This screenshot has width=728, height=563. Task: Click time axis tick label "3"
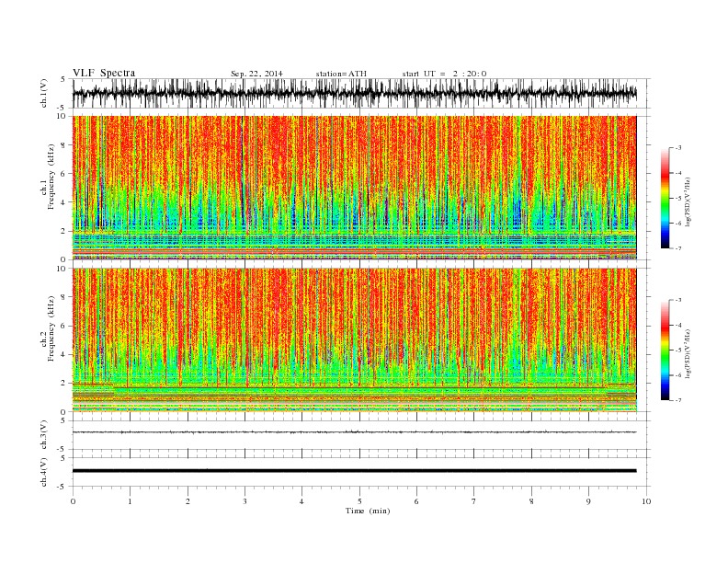[x=245, y=501]
